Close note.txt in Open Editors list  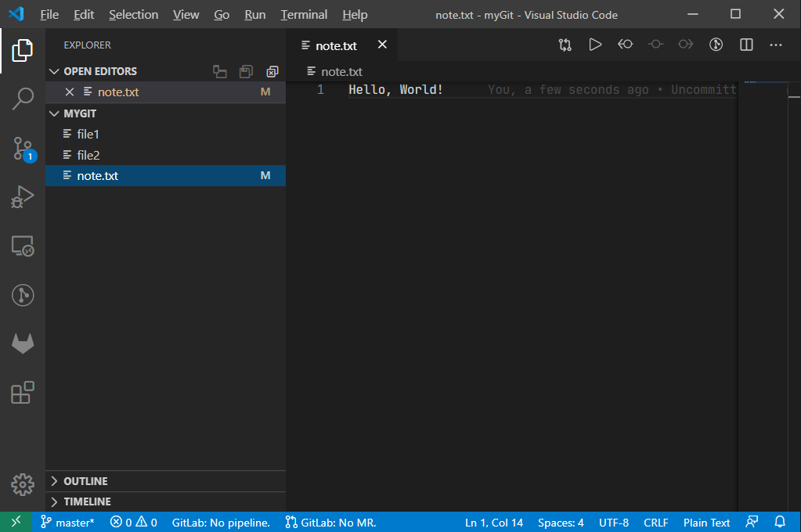pos(70,92)
